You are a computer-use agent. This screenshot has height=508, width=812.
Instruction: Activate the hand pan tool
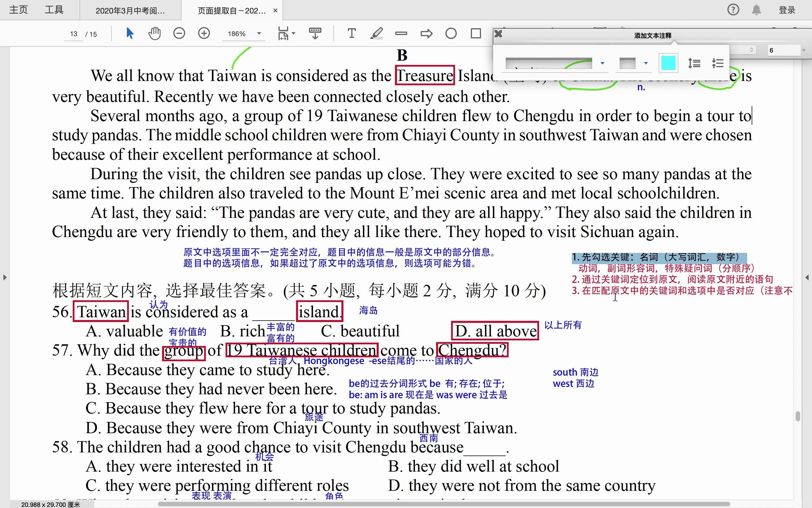coord(154,34)
